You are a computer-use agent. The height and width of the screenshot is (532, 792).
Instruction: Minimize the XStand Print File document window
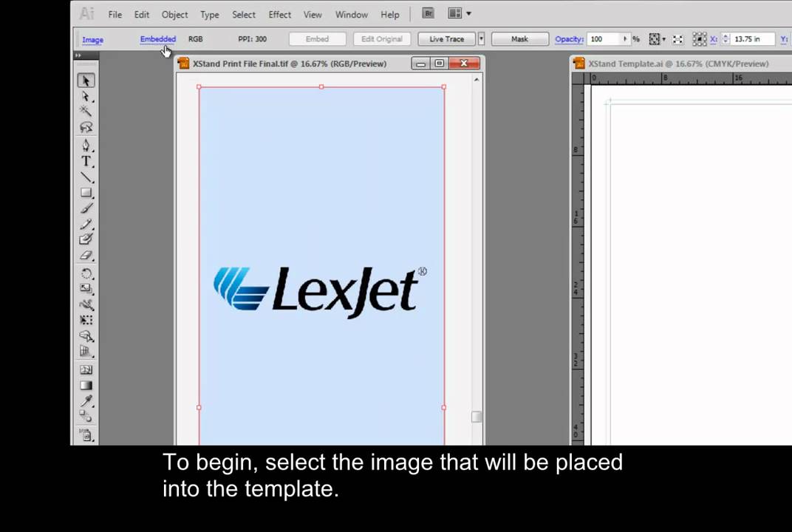click(421, 63)
